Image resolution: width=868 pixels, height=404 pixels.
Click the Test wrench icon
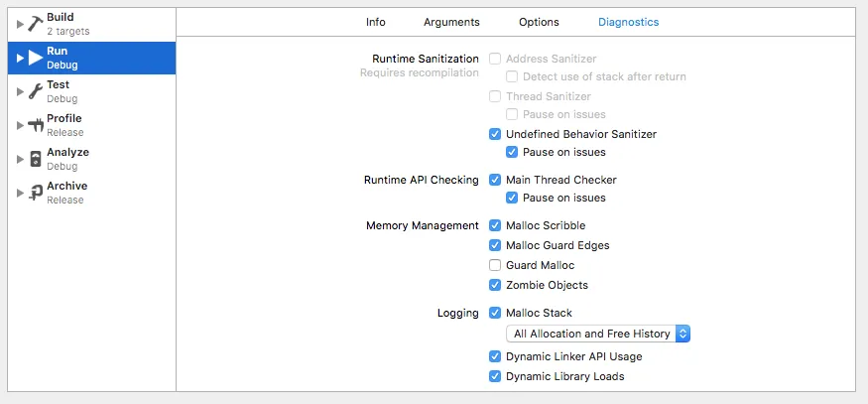coord(36,91)
